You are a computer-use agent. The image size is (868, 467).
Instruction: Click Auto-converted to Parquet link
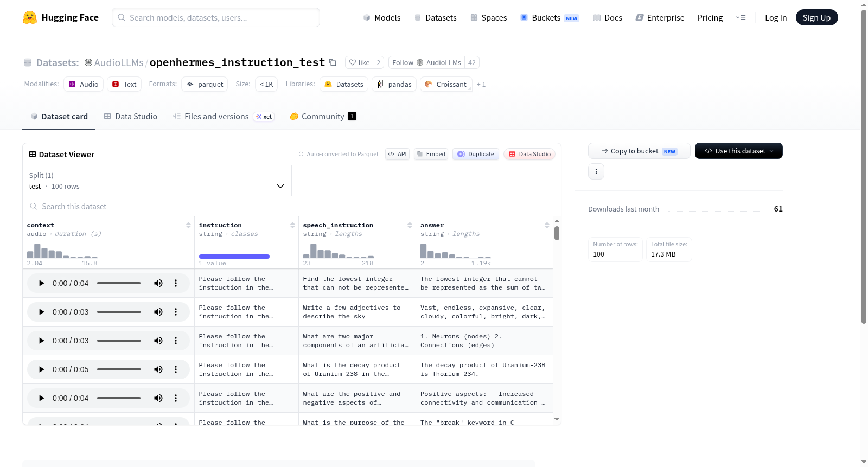point(328,154)
